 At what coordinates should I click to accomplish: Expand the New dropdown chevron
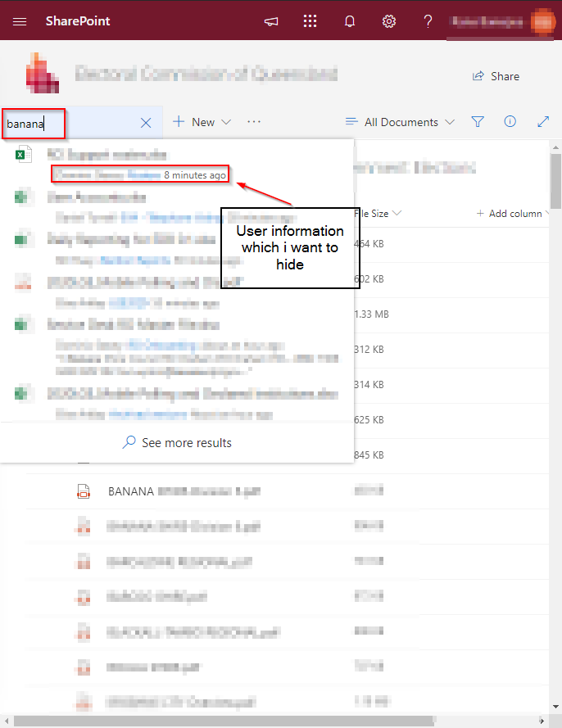[226, 122]
